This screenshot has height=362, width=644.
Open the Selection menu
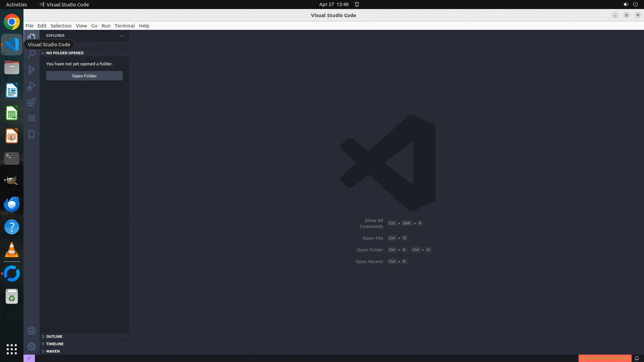(61, 26)
